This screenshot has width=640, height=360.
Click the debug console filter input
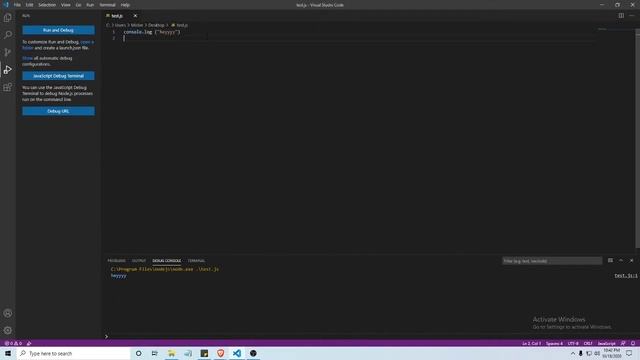click(552, 261)
